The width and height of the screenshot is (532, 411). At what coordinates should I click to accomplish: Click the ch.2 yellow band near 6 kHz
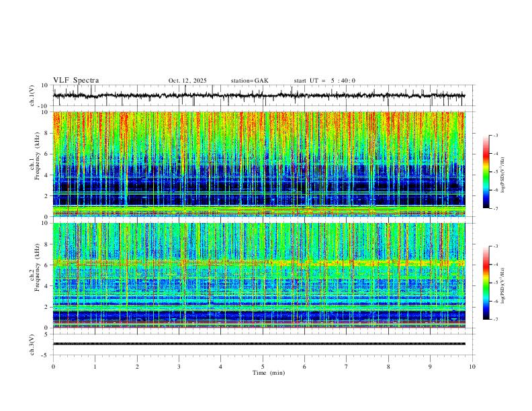click(259, 263)
